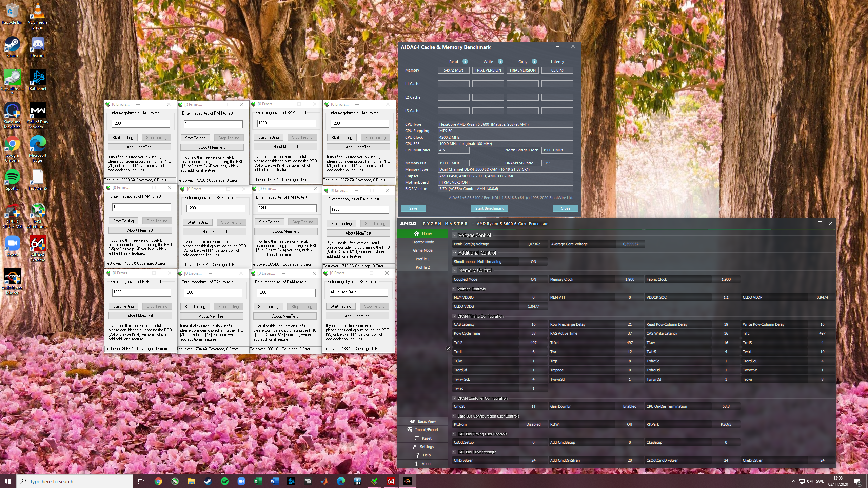This screenshot has width=868, height=488.
Task: Collapse the Voltage Control section
Action: point(455,235)
